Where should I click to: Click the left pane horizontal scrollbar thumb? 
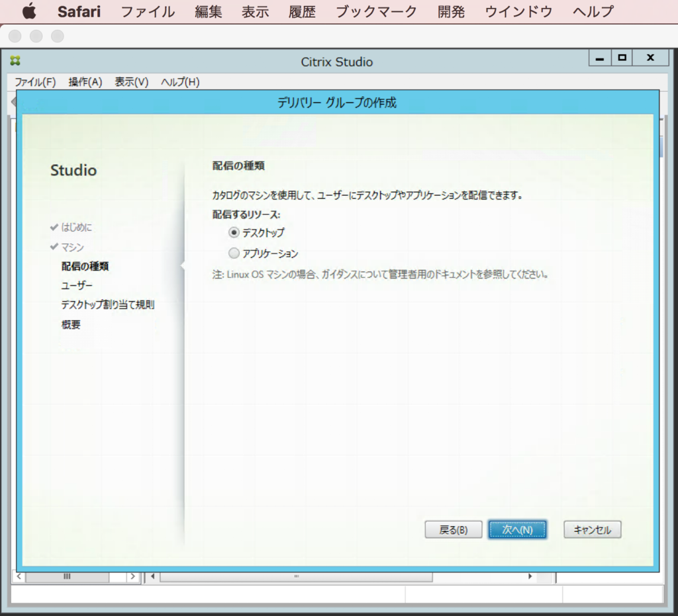(x=67, y=577)
